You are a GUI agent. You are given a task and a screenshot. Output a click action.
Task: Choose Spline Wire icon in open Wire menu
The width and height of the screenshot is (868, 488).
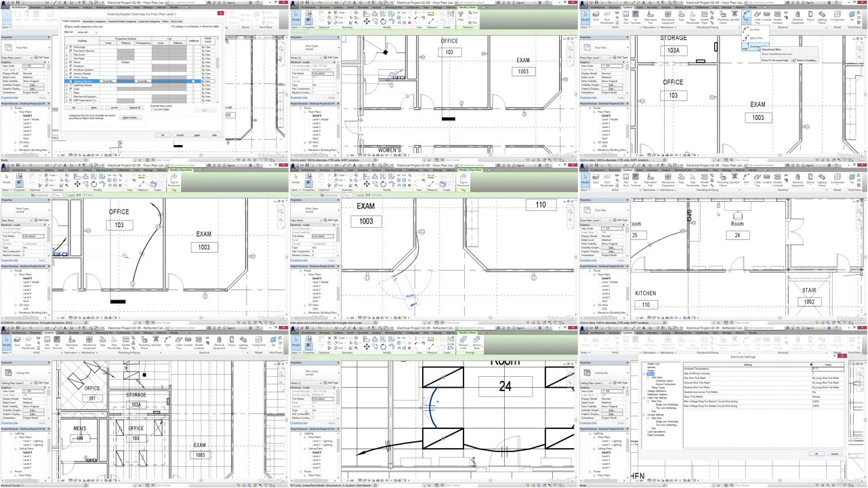[746, 38]
